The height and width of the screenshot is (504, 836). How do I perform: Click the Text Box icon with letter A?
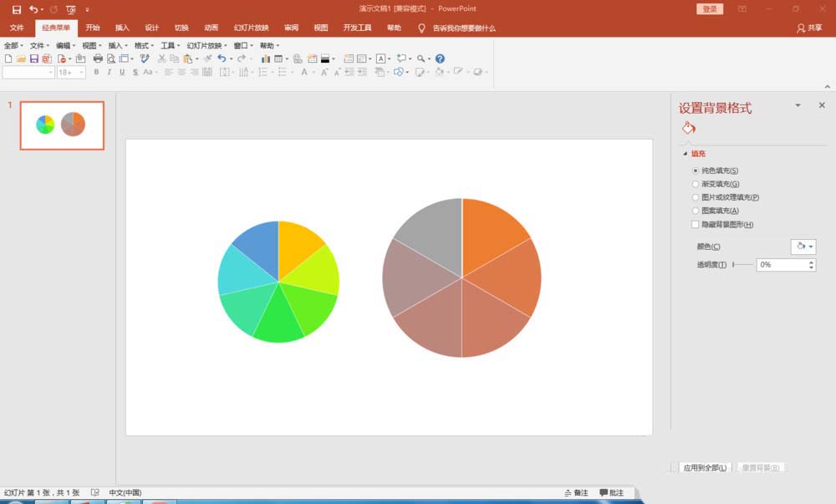[380, 59]
